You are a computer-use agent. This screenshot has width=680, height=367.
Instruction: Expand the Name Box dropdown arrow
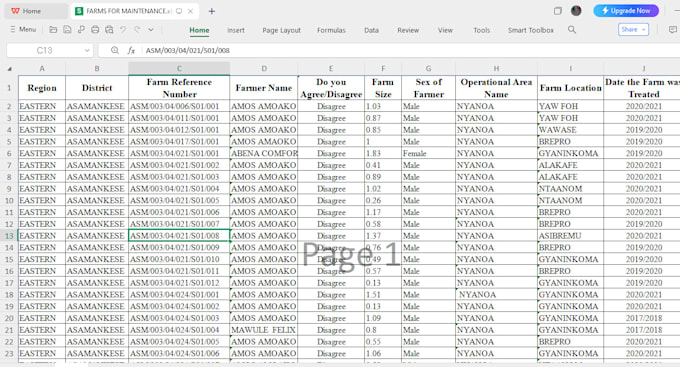pos(87,50)
